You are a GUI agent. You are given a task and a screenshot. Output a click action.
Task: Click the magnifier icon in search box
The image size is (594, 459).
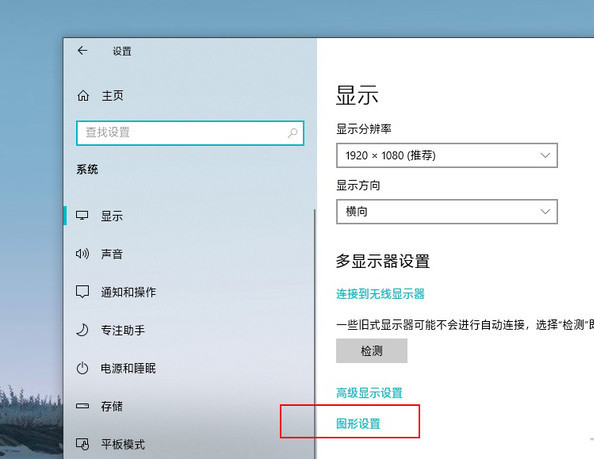292,133
